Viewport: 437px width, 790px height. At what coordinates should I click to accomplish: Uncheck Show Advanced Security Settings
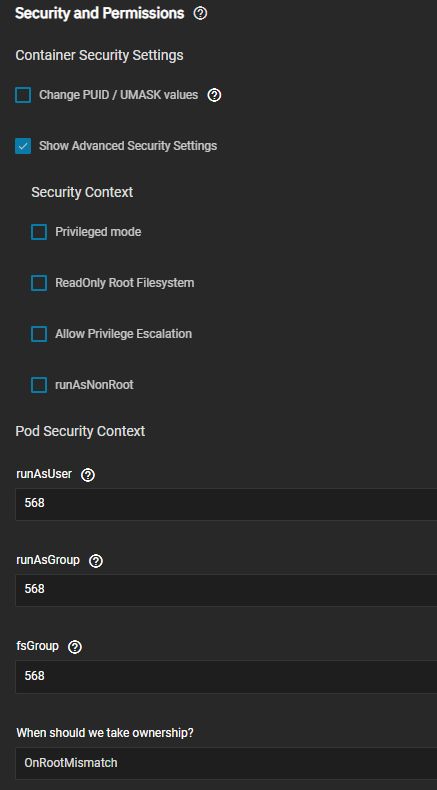(23, 146)
